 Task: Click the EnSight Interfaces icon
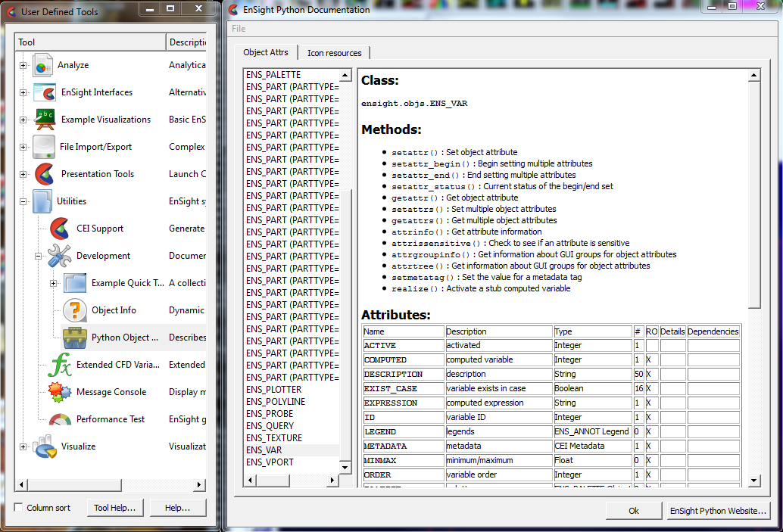(x=45, y=92)
